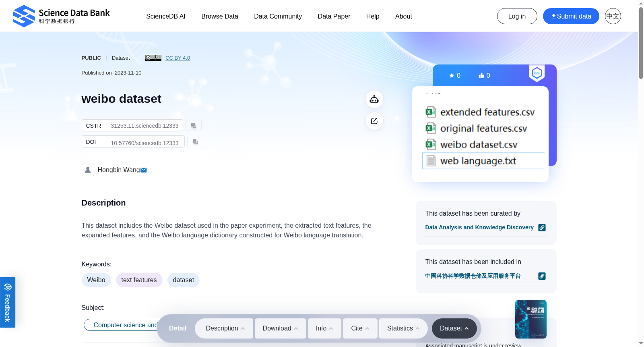Expand the Cite section menu
The width and height of the screenshot is (644, 347).
click(360, 328)
